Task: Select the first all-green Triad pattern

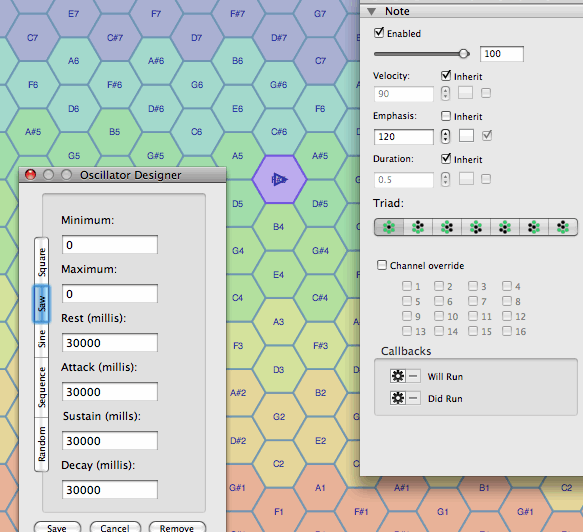Action: [389, 227]
